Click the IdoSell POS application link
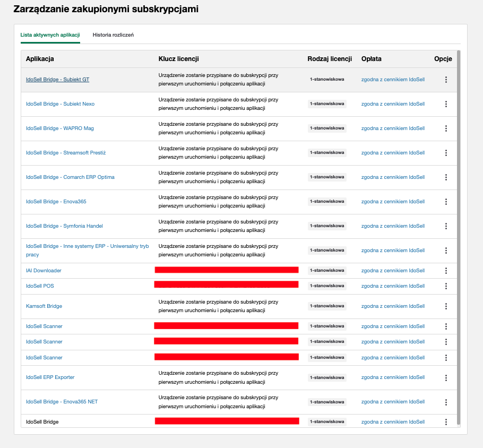Screen dimensions: 483x448 (40, 286)
